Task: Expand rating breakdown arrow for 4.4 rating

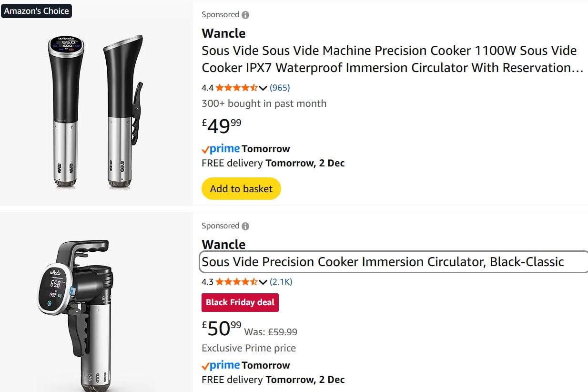Action: (x=263, y=88)
